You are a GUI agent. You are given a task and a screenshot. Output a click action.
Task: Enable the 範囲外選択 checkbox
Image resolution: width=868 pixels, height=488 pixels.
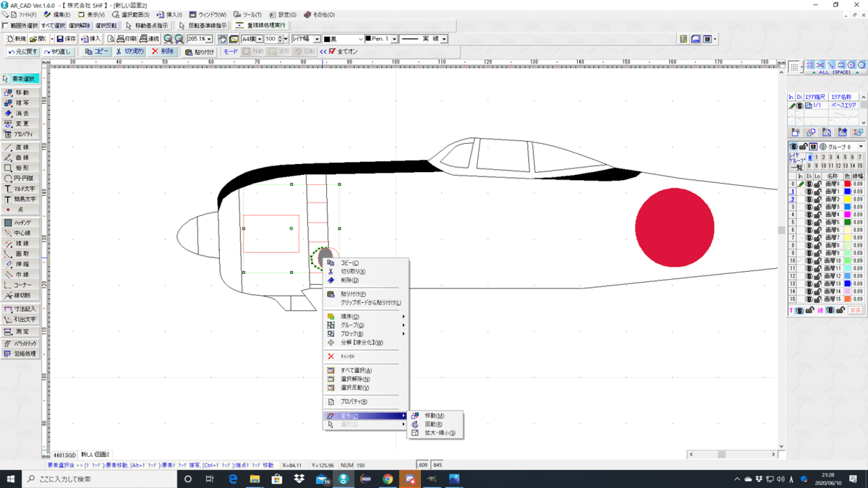[x=6, y=25]
